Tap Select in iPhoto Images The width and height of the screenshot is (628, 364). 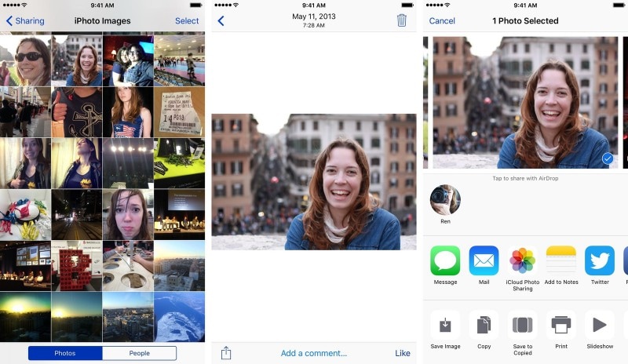pyautogui.click(x=187, y=21)
